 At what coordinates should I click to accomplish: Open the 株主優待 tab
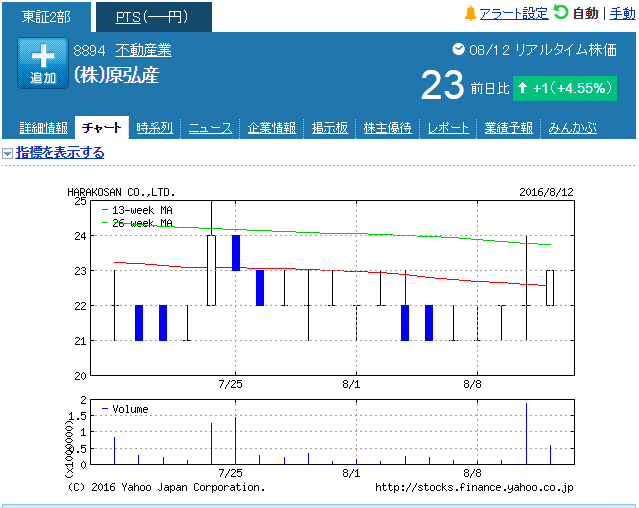[388, 128]
